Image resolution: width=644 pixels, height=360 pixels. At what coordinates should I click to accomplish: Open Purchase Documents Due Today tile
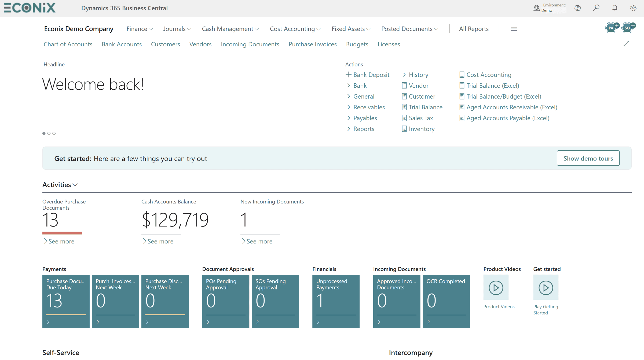[66, 302]
